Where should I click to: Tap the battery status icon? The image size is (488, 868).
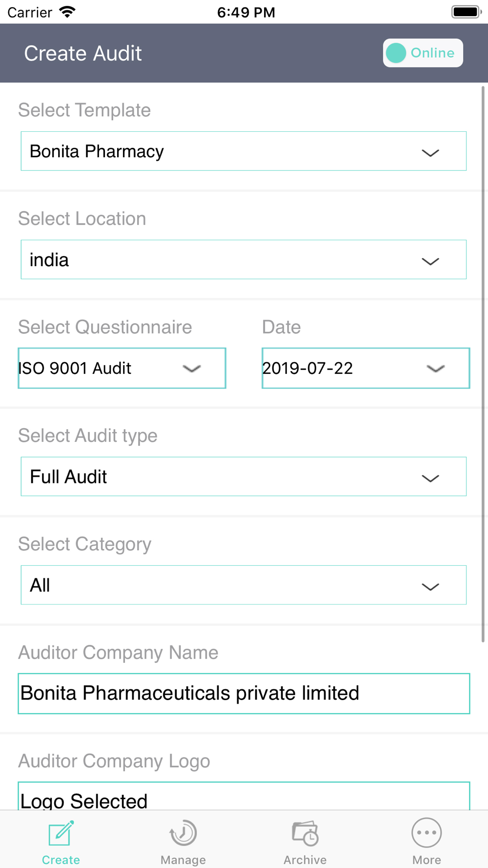[x=466, y=12]
